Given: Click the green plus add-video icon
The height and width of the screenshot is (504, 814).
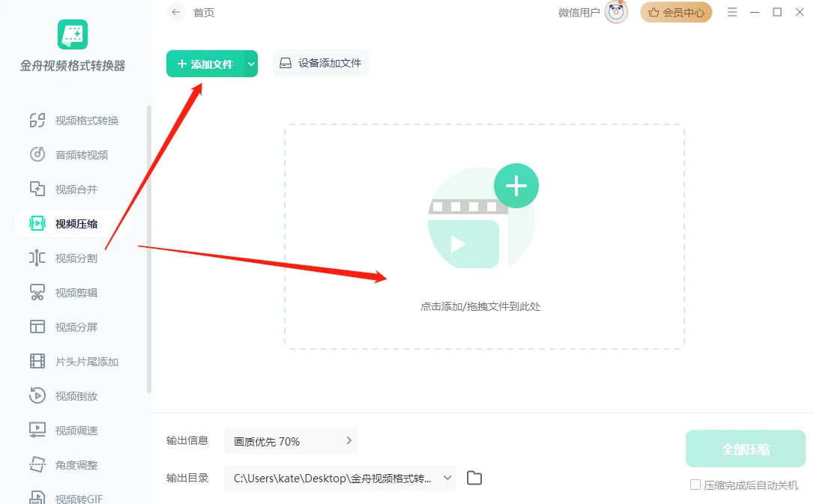Looking at the screenshot, I should 516,186.
